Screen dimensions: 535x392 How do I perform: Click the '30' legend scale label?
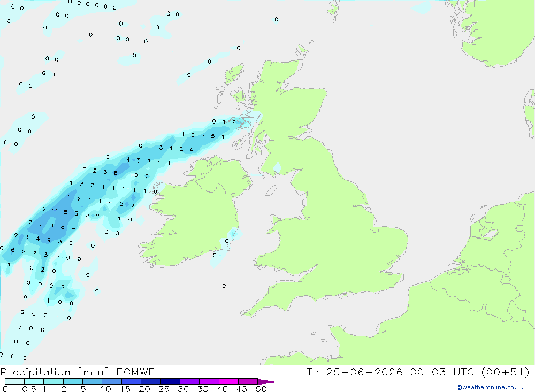[x=183, y=389]
